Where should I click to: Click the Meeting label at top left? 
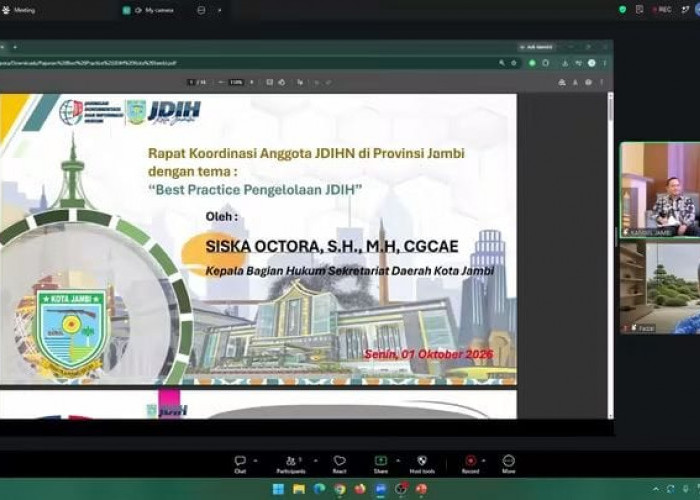(x=24, y=10)
